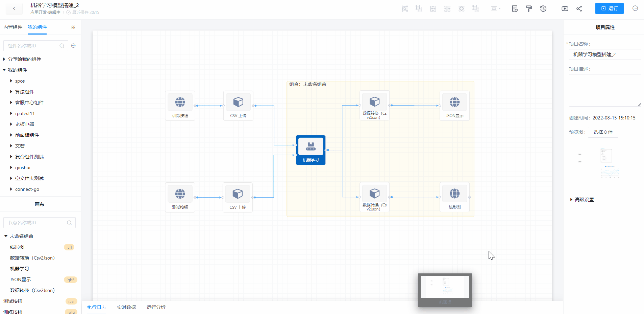Image resolution: width=644 pixels, height=314 pixels.
Task: Click the document refresh icon in toolbar
Action: tap(515, 9)
